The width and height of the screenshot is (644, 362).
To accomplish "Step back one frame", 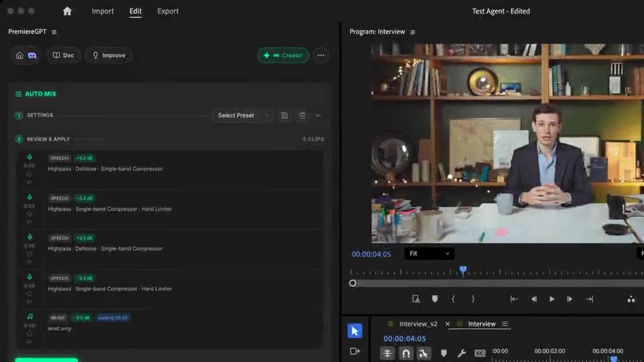I will [x=533, y=299].
